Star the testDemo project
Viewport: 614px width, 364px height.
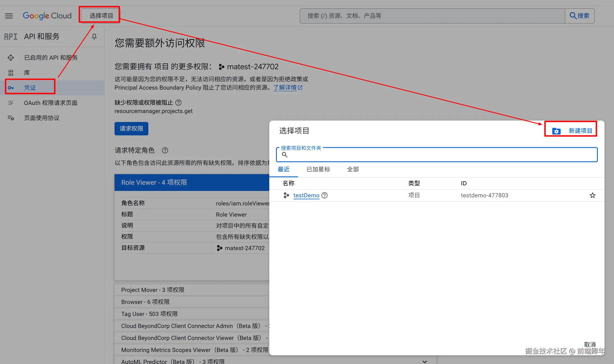(x=592, y=195)
